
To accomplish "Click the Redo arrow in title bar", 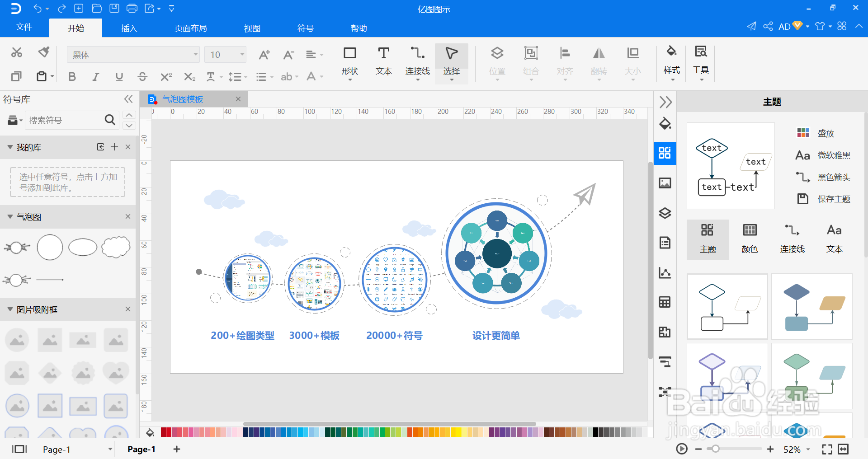I will pos(62,8).
